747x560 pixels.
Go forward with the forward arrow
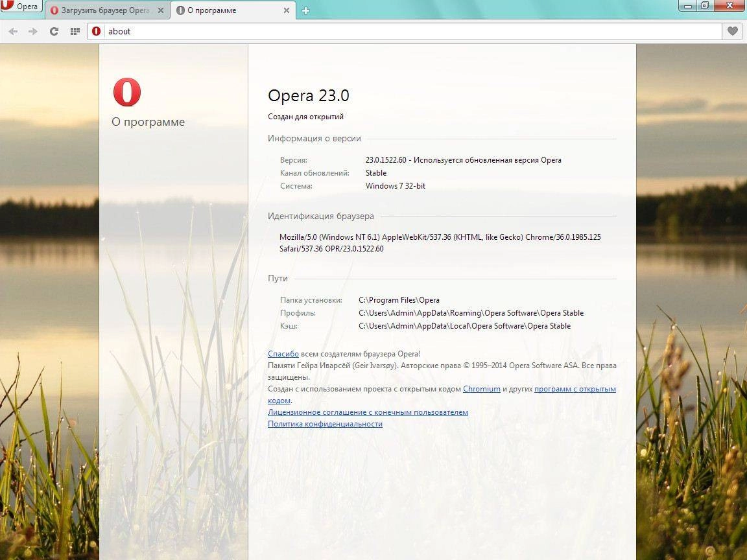point(33,31)
